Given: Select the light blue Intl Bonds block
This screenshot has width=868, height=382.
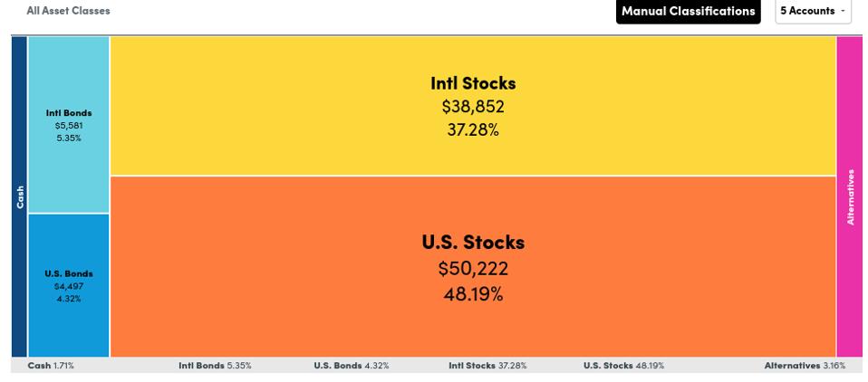Looking at the screenshot, I should (69, 125).
